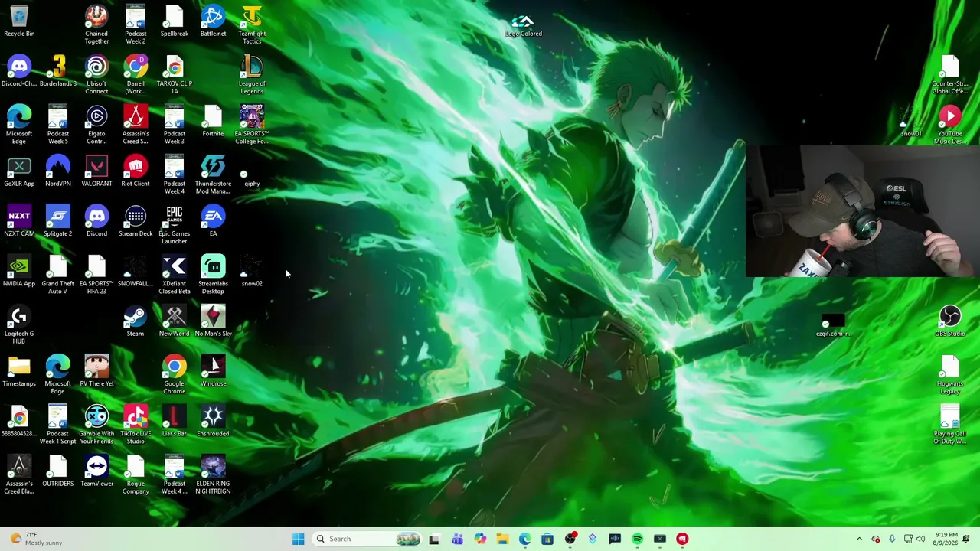The width and height of the screenshot is (980, 551).
Task: Launch Ubisoft Connect from the desktop
Action: (96, 75)
